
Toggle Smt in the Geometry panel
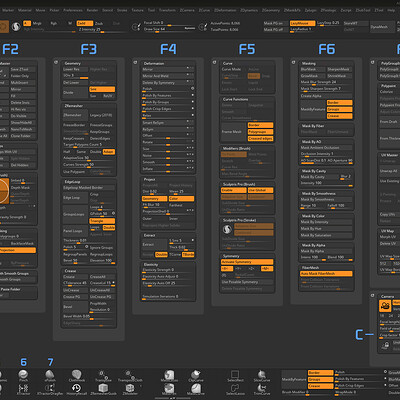click(x=102, y=89)
